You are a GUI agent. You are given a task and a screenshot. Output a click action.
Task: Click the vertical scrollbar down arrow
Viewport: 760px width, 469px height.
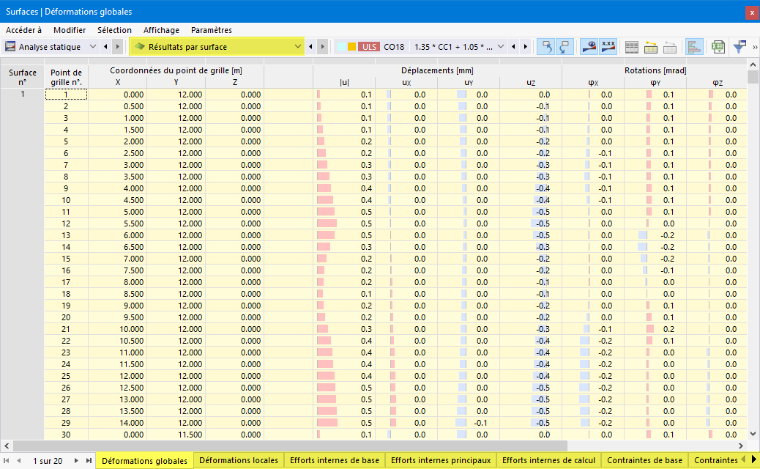point(753,434)
